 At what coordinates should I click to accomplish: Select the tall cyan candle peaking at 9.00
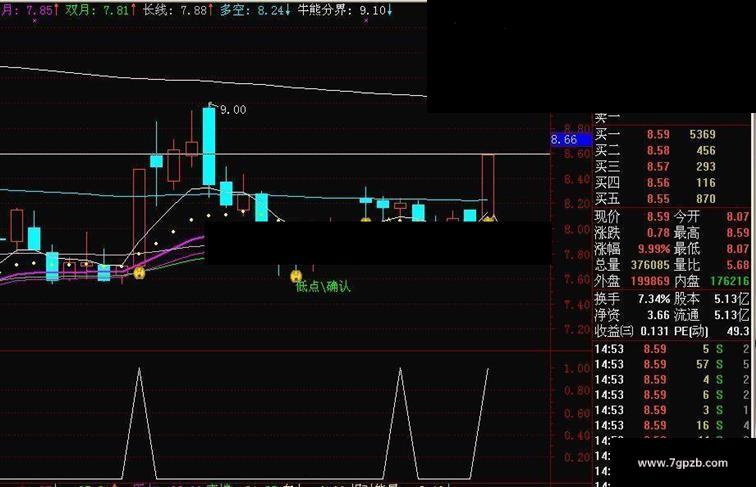tap(209, 146)
